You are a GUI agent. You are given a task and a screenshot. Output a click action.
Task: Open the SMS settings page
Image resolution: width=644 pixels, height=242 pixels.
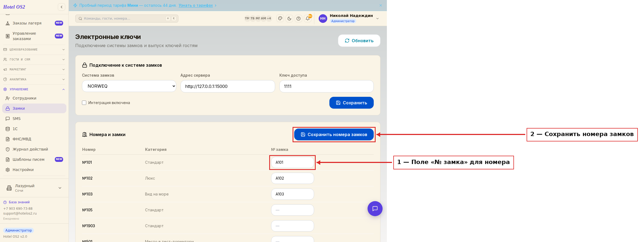pyautogui.click(x=34, y=119)
